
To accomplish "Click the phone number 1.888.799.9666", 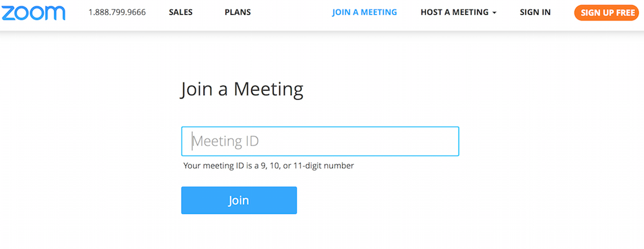I will pos(117,12).
